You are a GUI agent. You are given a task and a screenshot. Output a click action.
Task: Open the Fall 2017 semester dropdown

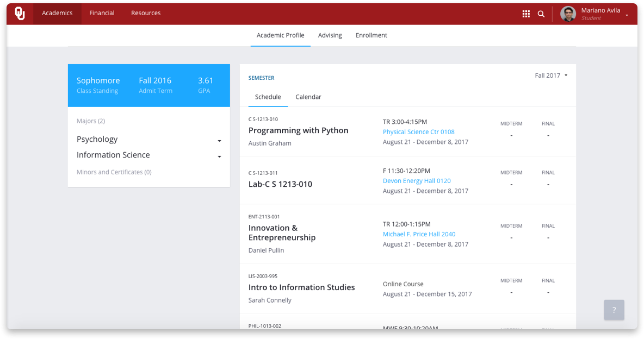tap(551, 76)
